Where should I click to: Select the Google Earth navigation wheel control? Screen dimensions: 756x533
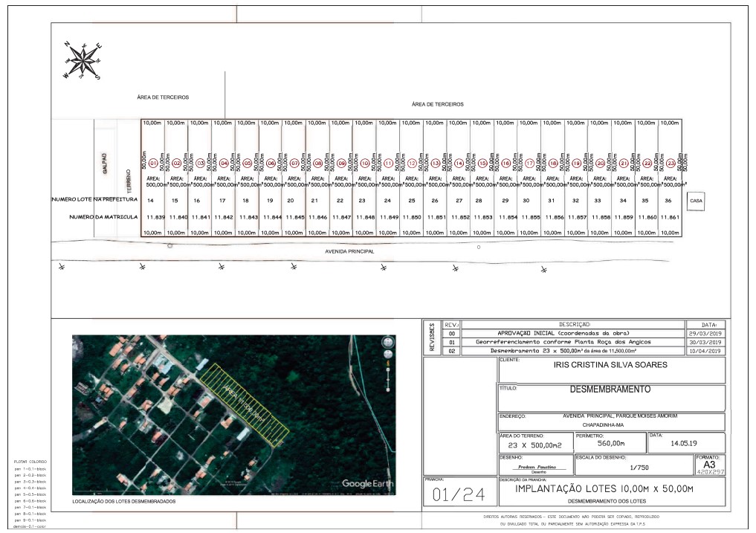pyautogui.click(x=388, y=354)
